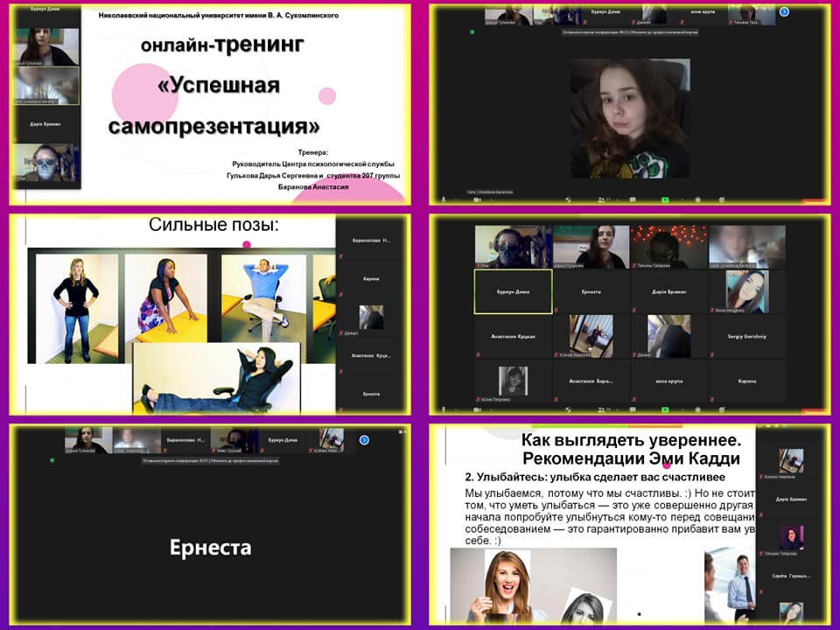Click the Ернеста name in the speaker view
The width and height of the screenshot is (840, 630).
click(x=209, y=548)
